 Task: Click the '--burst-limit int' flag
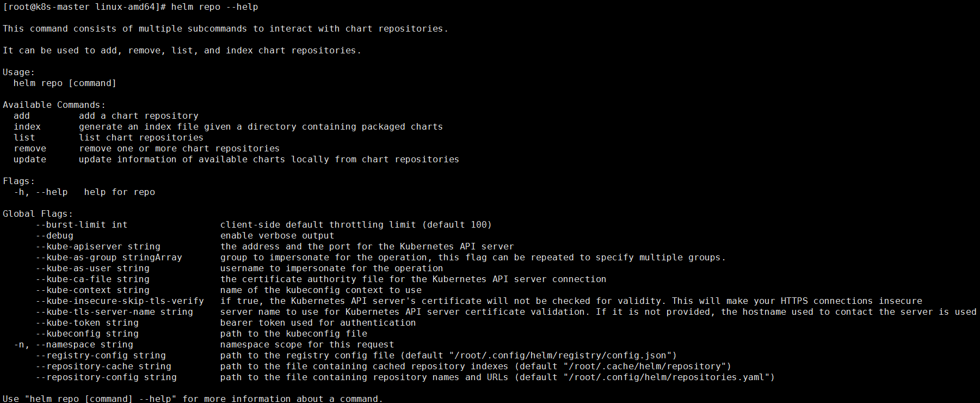tap(82, 225)
